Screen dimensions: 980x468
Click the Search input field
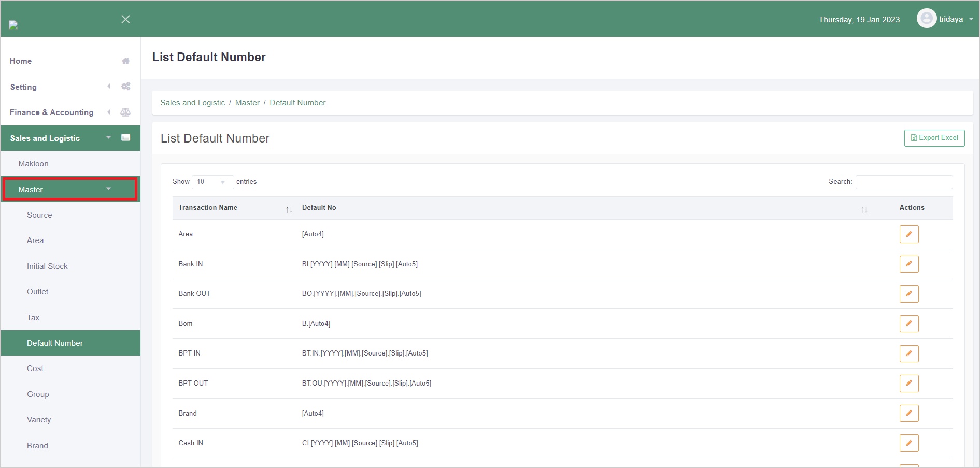click(903, 182)
